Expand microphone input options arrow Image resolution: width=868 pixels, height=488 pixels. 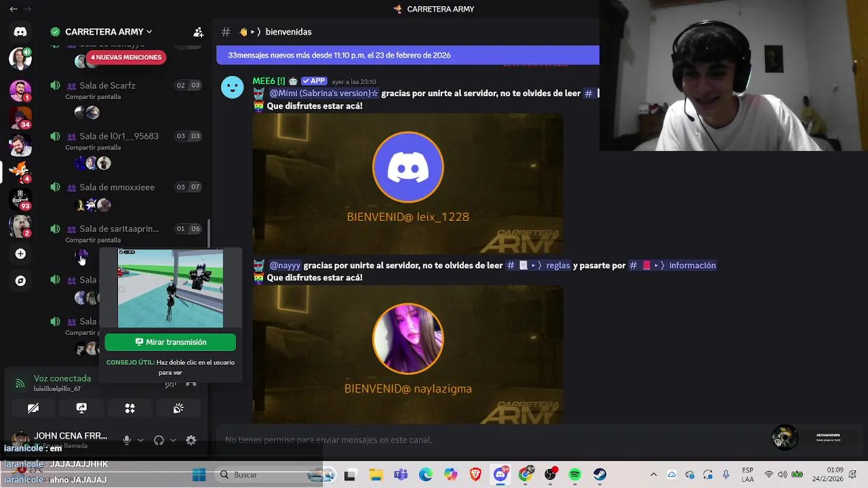(x=140, y=440)
